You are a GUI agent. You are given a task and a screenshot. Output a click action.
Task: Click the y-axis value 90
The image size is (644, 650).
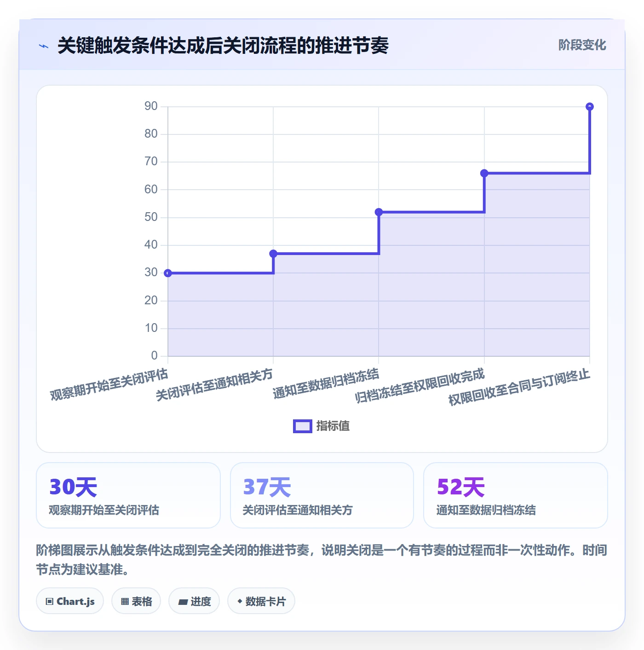point(151,106)
